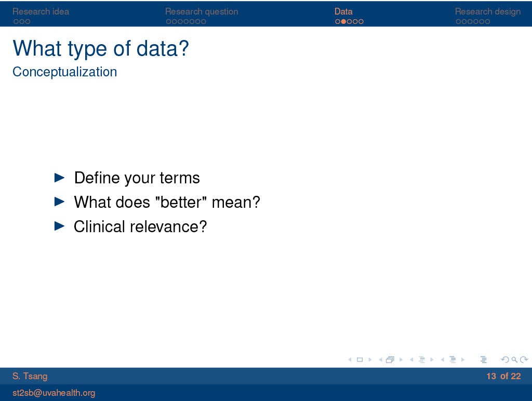The height and width of the screenshot is (401, 532).
Task: Jump to next section arrow
Action: (x=463, y=359)
